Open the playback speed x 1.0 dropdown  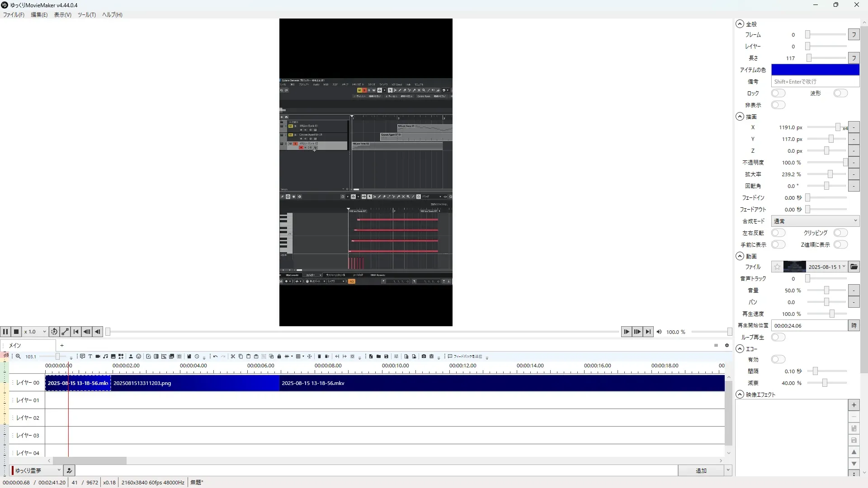point(35,332)
